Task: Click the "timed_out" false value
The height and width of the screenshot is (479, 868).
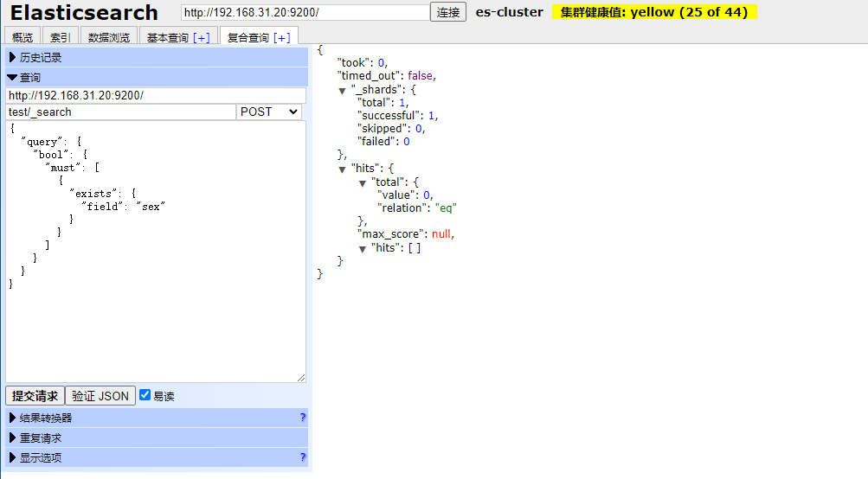Action: coord(421,76)
